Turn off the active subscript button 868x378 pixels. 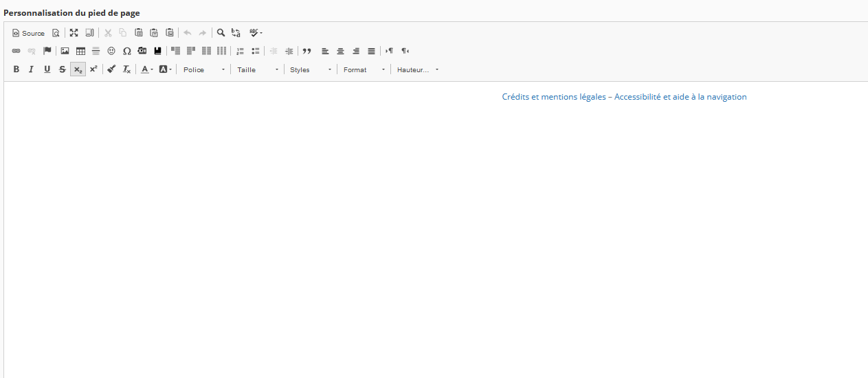tap(78, 69)
